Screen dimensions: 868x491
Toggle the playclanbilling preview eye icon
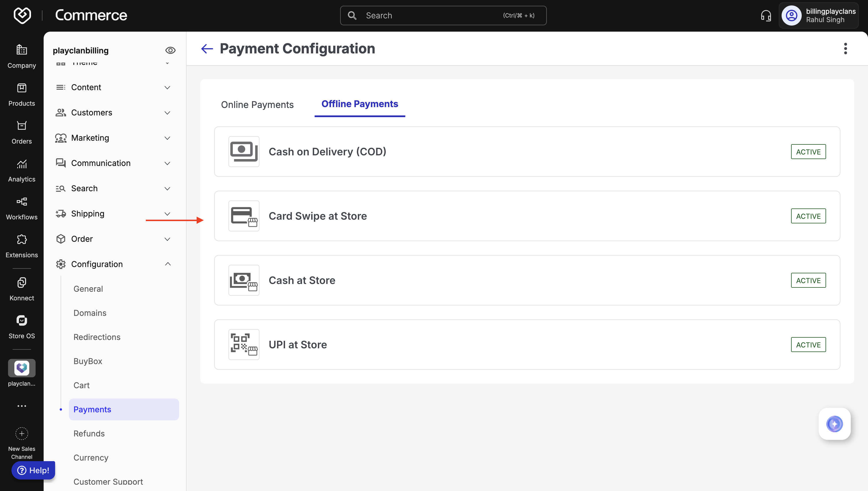pos(170,50)
